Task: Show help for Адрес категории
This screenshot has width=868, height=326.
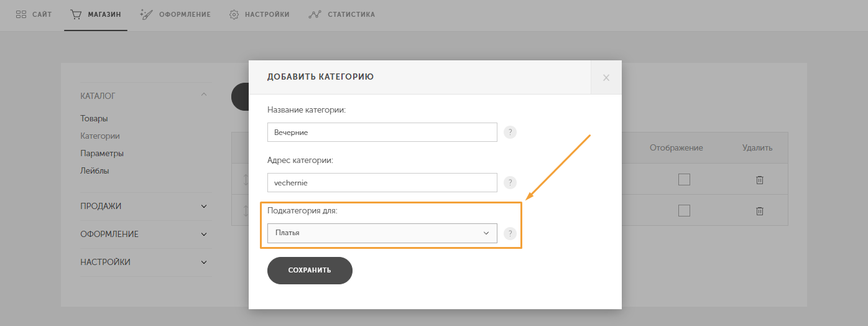Action: (510, 182)
